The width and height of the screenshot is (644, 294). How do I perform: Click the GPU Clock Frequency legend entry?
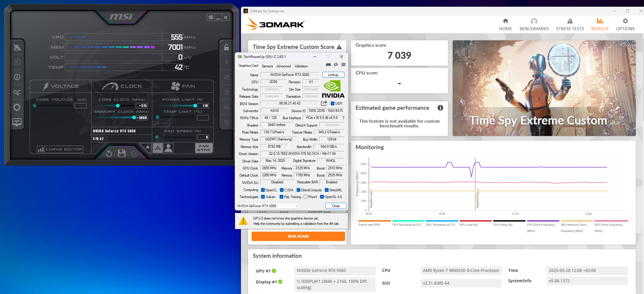click(611, 226)
